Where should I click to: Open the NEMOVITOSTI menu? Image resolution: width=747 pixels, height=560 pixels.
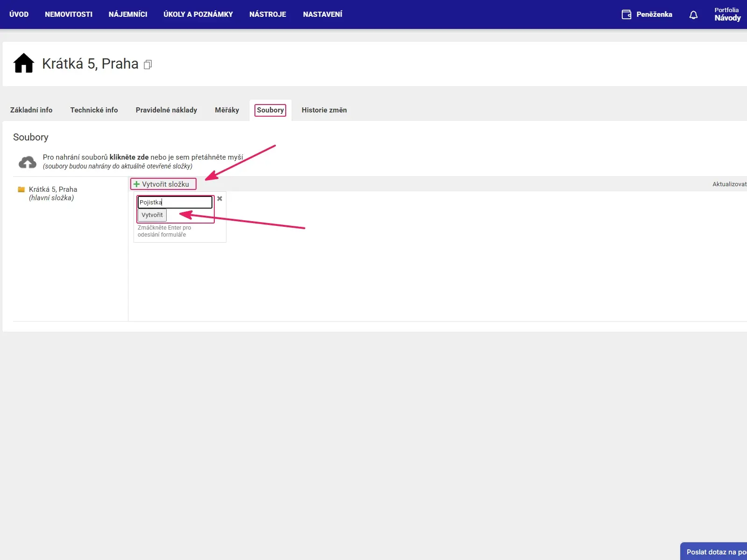click(x=69, y=14)
